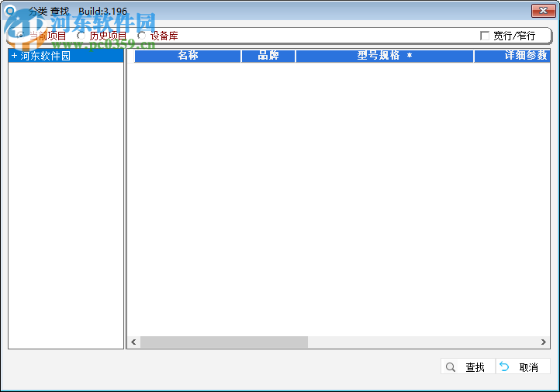Enable the 宽行/窄行 checkbox
Image resolution: width=560 pixels, height=392 pixels.
click(x=485, y=36)
